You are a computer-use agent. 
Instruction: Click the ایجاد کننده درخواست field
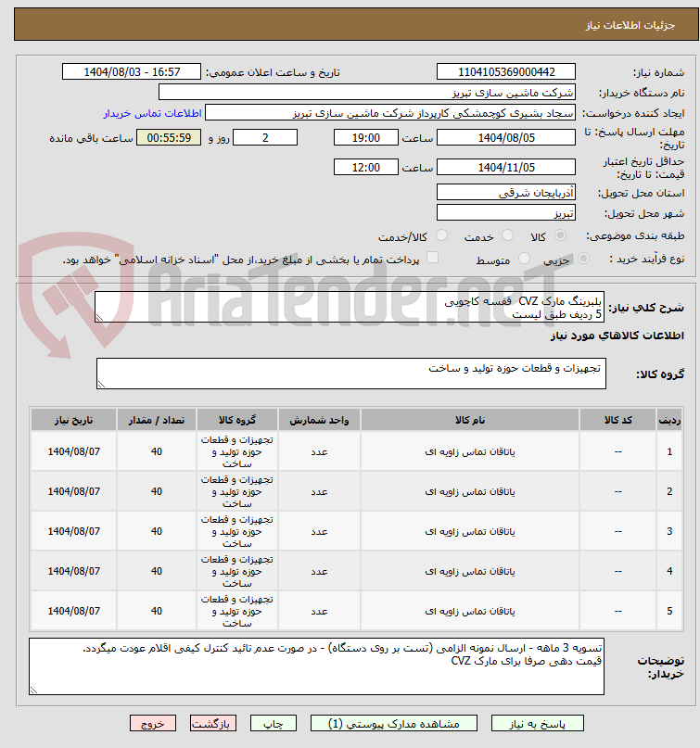389,113
